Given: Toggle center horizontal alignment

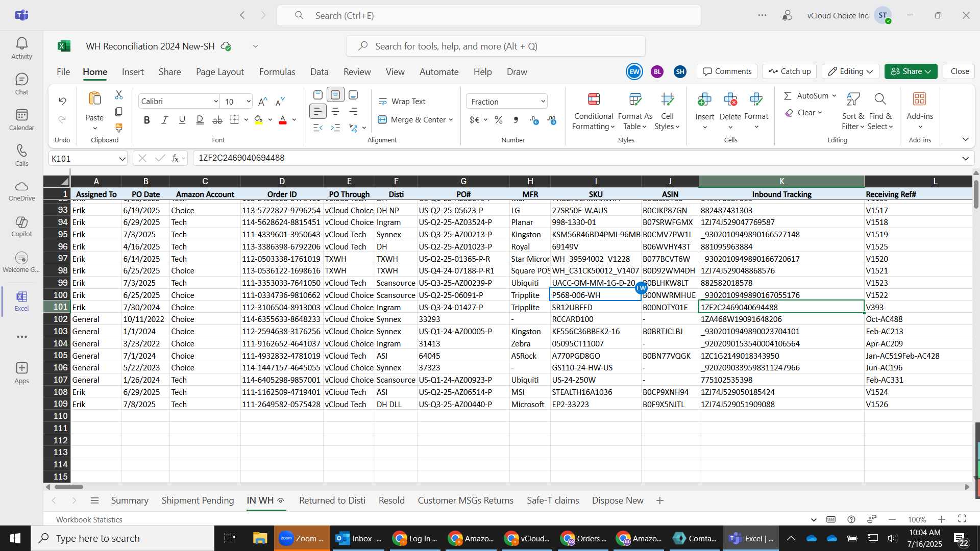Looking at the screenshot, I should point(335,111).
